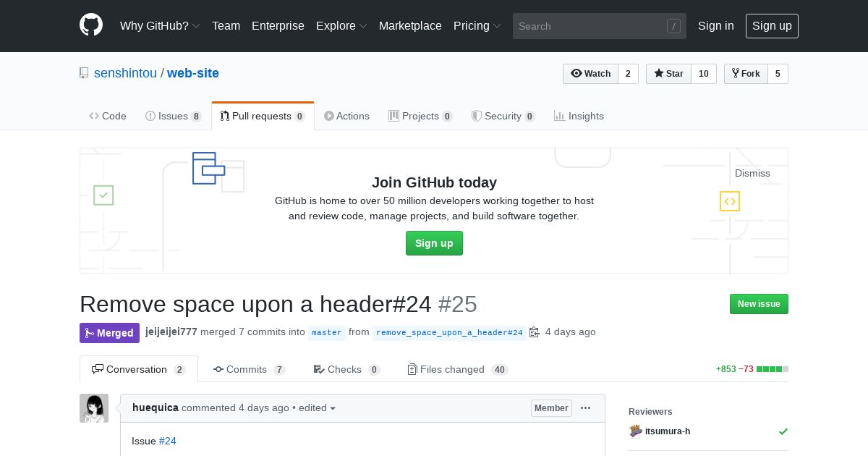Open huequica's avatar thumbnail

pos(94,408)
